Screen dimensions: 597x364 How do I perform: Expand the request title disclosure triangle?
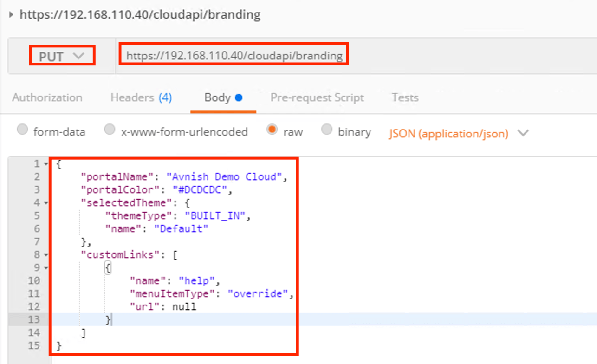(x=12, y=14)
